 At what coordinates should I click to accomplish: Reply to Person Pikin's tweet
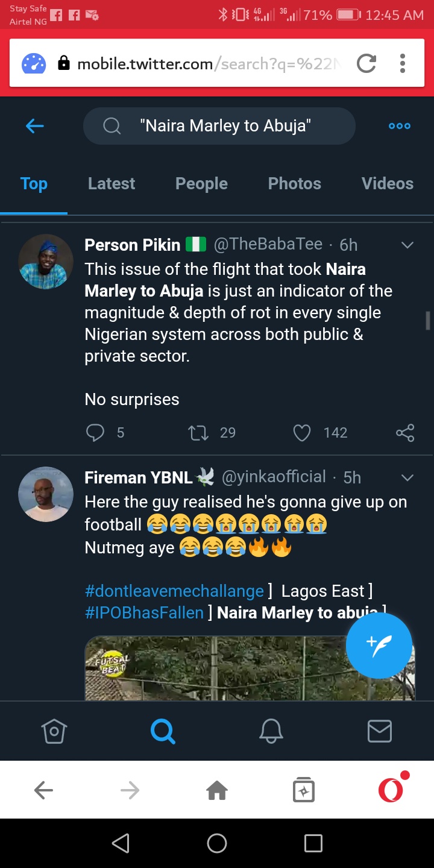[x=96, y=433]
